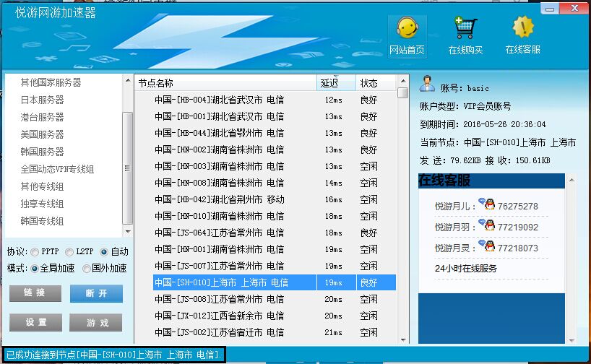The width and height of the screenshot is (591, 364).
Task: Click the server group scrollbar thumb
Action: pyautogui.click(x=128, y=168)
